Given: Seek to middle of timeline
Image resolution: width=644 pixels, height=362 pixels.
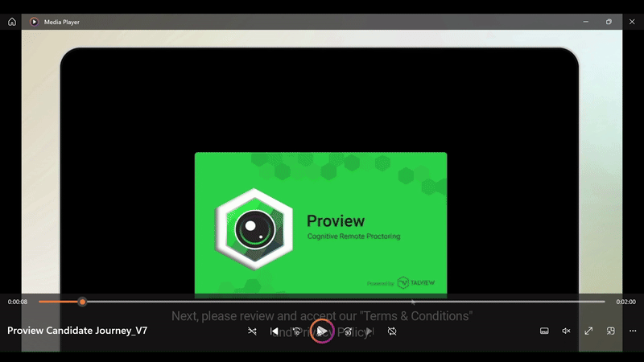Looking at the screenshot, I should (x=322, y=302).
